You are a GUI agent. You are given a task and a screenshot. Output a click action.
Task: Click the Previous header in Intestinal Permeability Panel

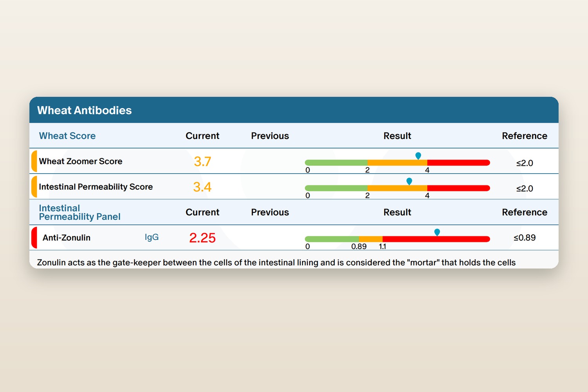pyautogui.click(x=270, y=212)
